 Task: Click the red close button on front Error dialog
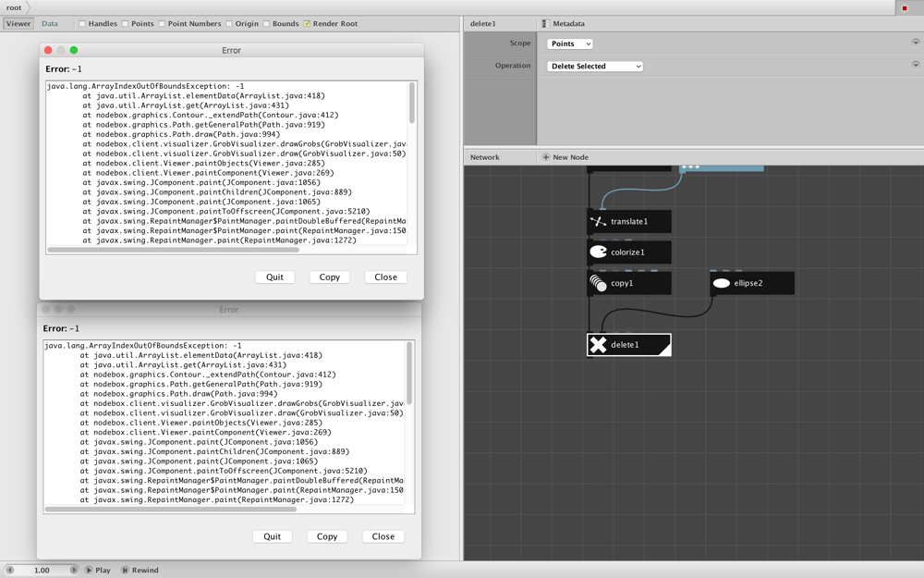(48, 50)
